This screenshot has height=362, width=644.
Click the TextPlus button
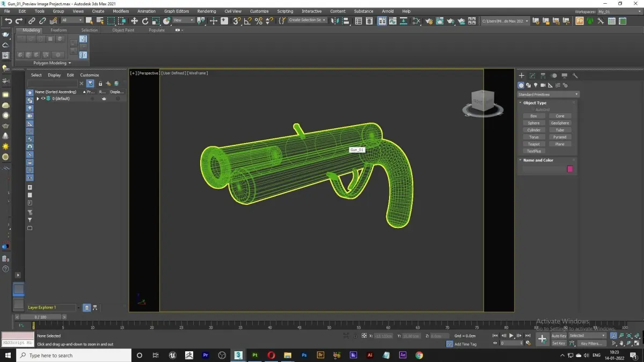(533, 151)
